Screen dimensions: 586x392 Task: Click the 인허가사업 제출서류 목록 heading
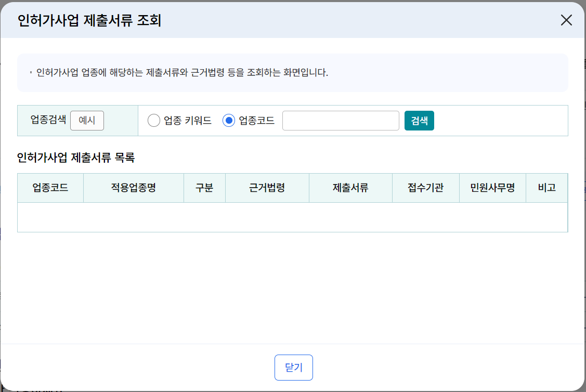76,158
